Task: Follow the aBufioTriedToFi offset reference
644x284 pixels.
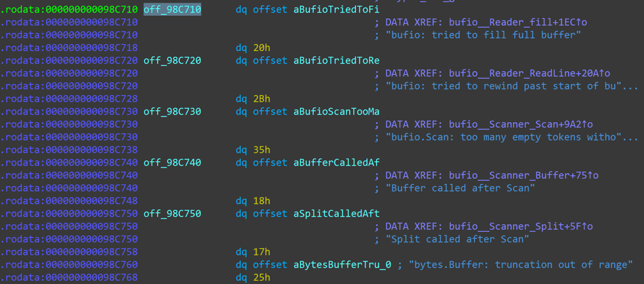Action: (336, 9)
